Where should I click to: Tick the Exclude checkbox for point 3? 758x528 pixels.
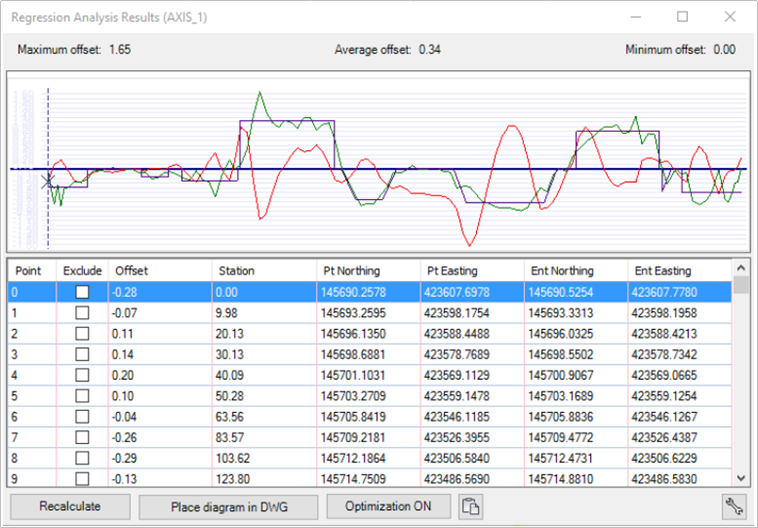click(82, 354)
